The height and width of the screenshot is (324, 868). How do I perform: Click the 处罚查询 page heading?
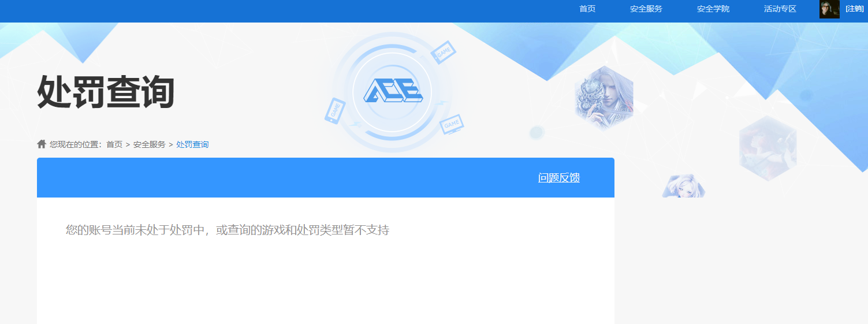coord(106,92)
